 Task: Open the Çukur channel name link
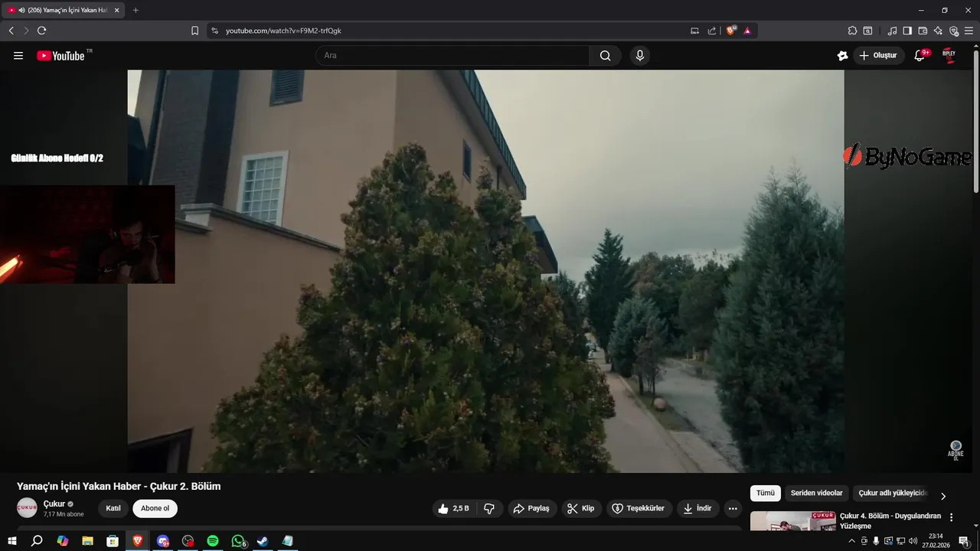point(54,504)
